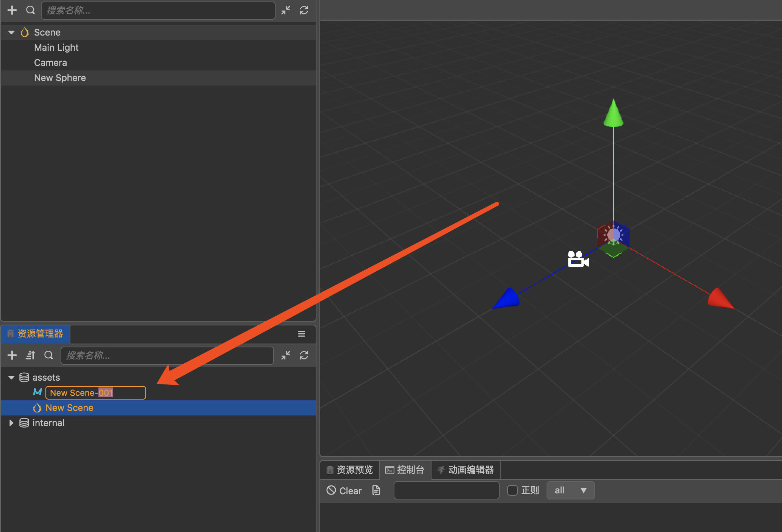Screen dimensions: 782x532
Task: Click the add node plus icon in hierarchy
Action: coord(12,10)
